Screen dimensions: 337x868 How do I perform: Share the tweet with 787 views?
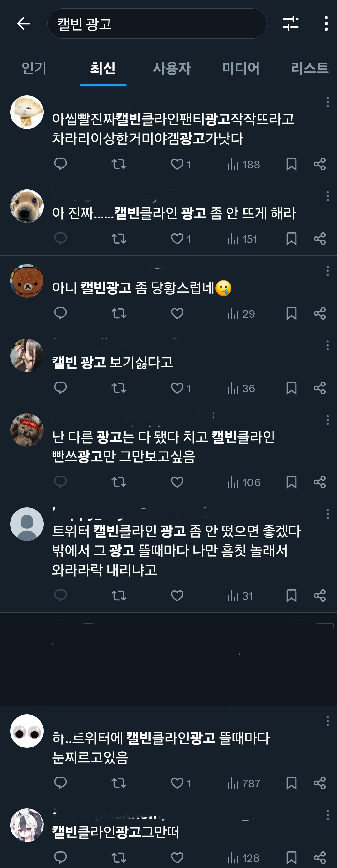[x=319, y=783]
